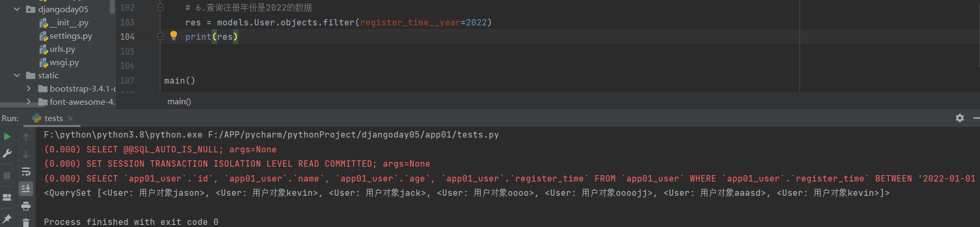Screen dimensions: 980x227
Task: Open Run panel settings gear
Action: coord(959,118)
